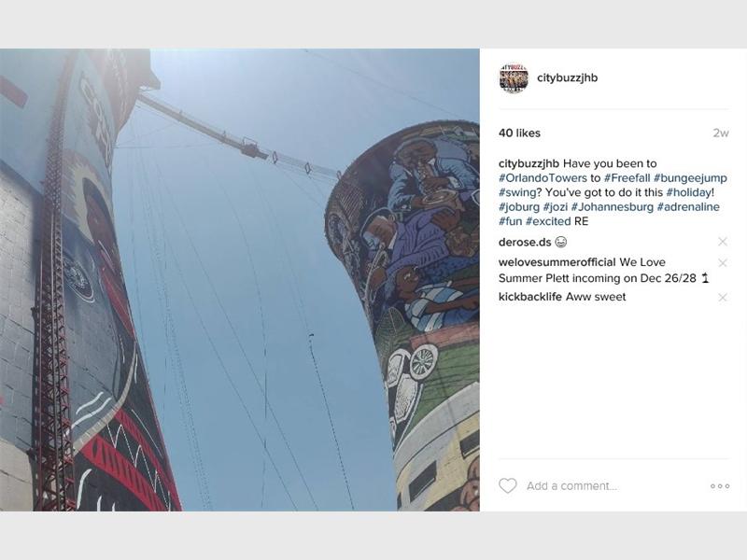
Task: View the 40 likes list
Action: pyautogui.click(x=519, y=133)
